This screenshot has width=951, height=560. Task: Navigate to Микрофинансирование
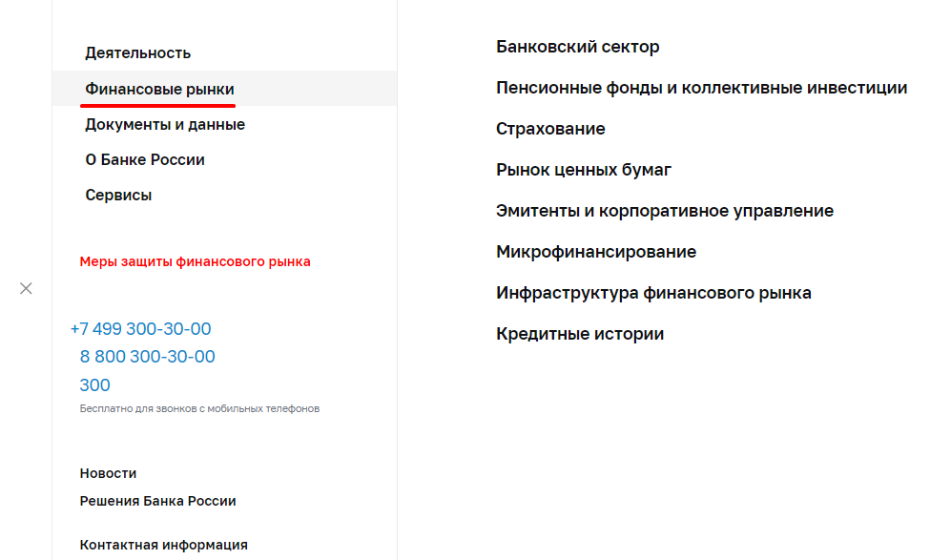[596, 252]
